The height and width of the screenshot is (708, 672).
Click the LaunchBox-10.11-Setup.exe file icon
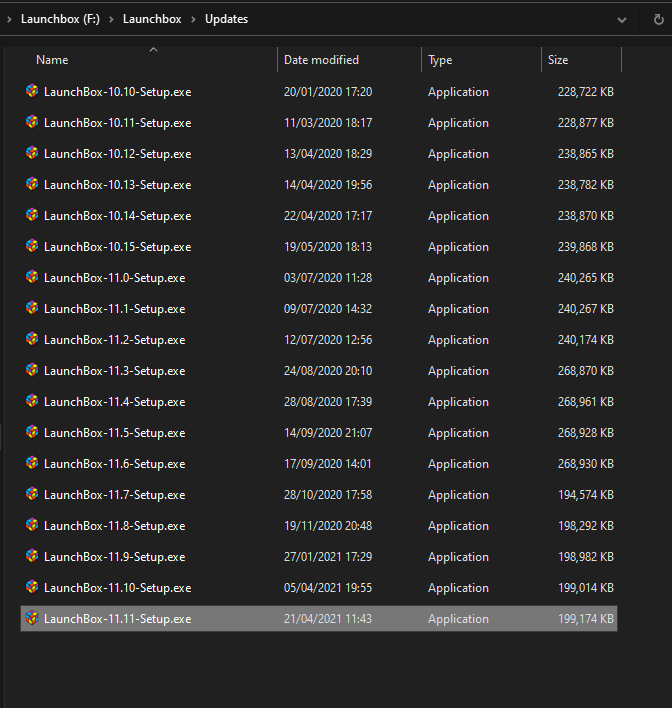pos(32,122)
